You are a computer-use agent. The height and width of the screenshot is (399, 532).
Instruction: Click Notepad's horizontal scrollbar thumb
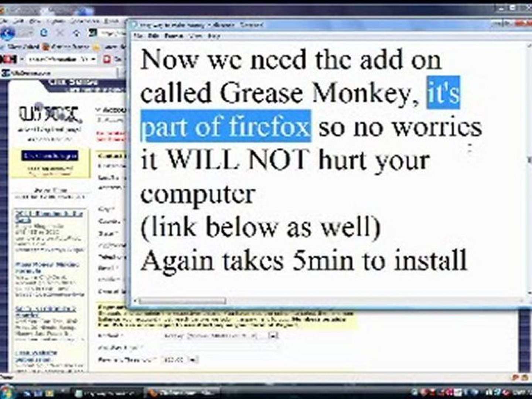point(183,301)
